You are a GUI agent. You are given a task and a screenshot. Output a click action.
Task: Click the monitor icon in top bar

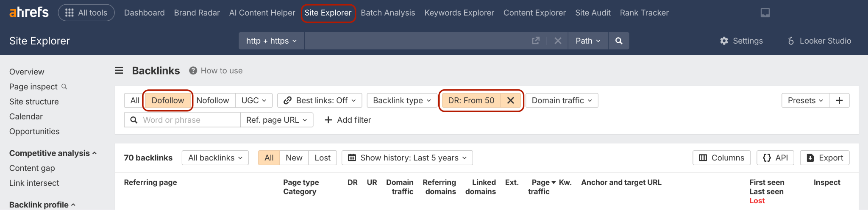tap(765, 13)
